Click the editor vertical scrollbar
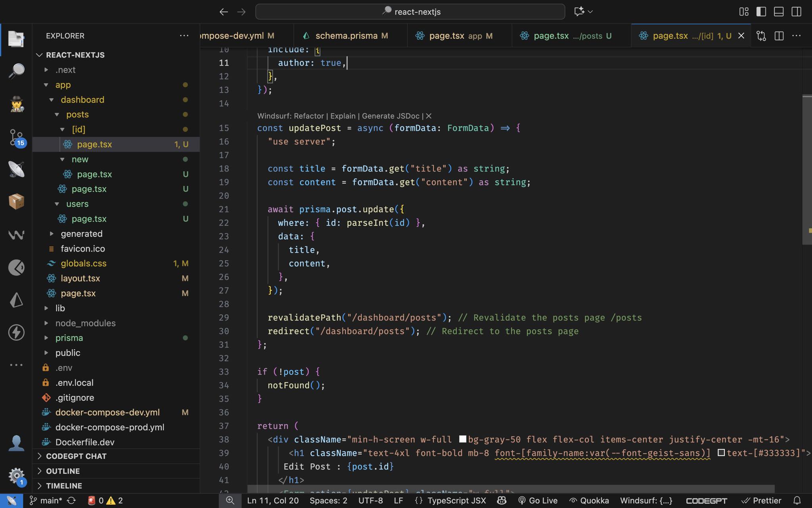Screen dimensions: 812x508 [x=807, y=170]
